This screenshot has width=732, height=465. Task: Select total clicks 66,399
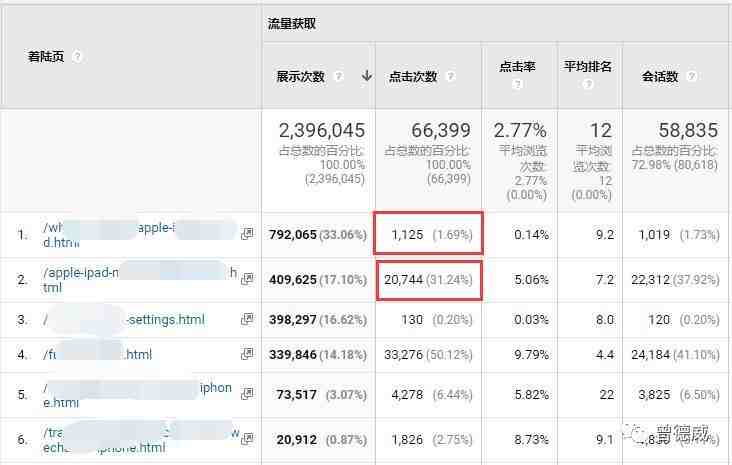[x=441, y=130]
